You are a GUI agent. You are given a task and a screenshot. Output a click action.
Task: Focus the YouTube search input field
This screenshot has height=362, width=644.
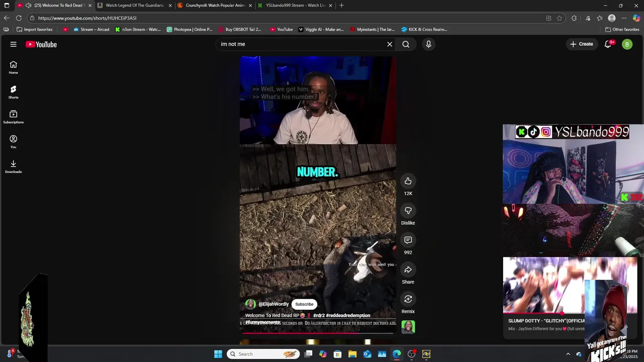pos(301,44)
